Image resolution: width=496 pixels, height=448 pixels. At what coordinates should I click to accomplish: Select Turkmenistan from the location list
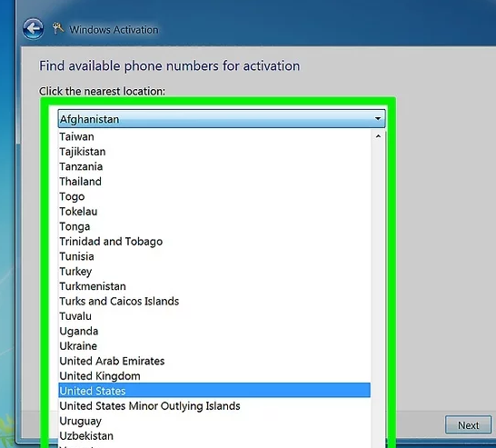214,286
